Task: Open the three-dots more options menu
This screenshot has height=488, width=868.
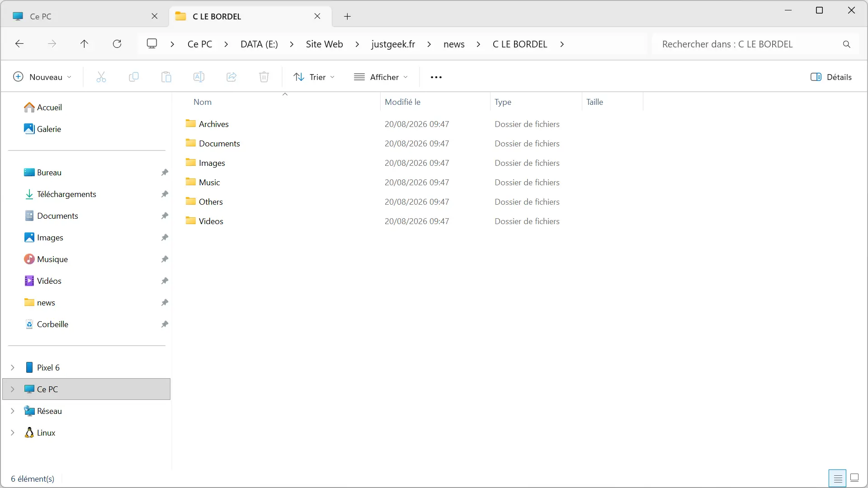Action: coord(436,77)
